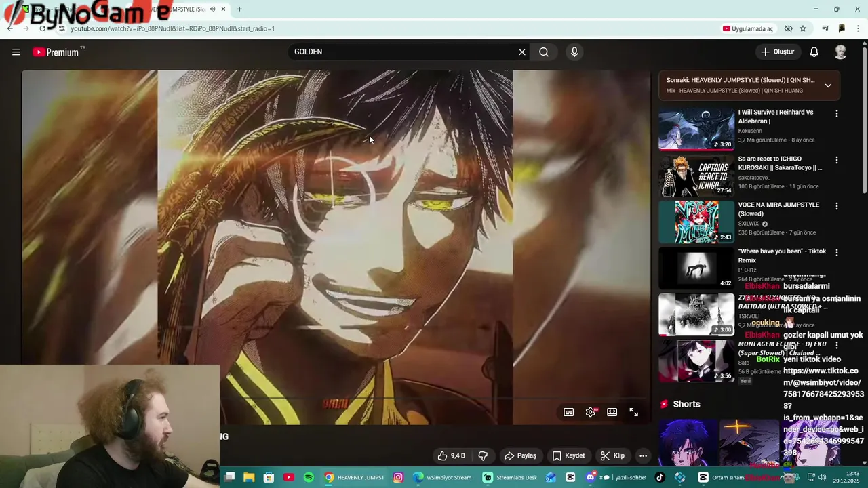Image resolution: width=868 pixels, height=488 pixels.
Task: Click the third-party cookies eye icon
Action: (788, 28)
